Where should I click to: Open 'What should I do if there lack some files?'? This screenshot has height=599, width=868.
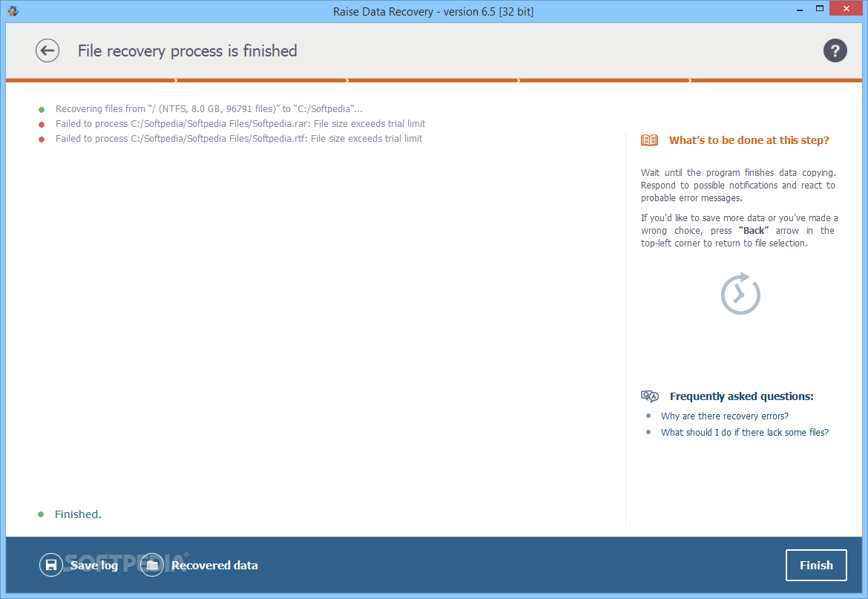[745, 433]
